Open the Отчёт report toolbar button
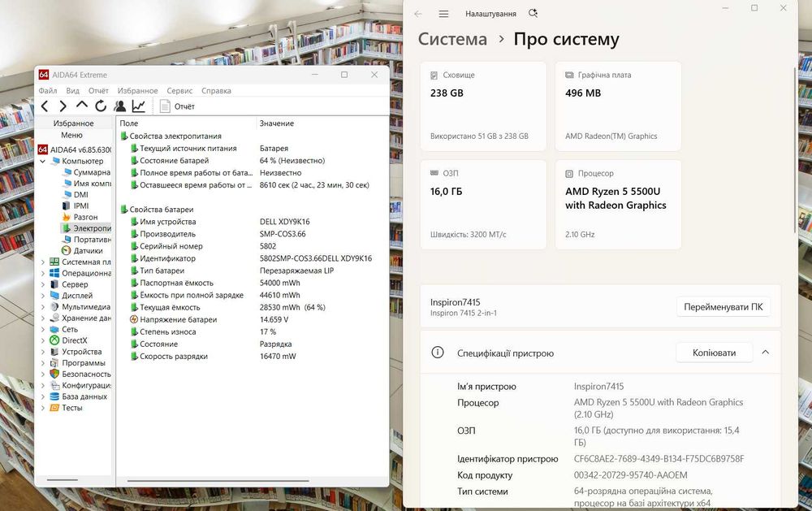The image size is (812, 511). coord(178,106)
